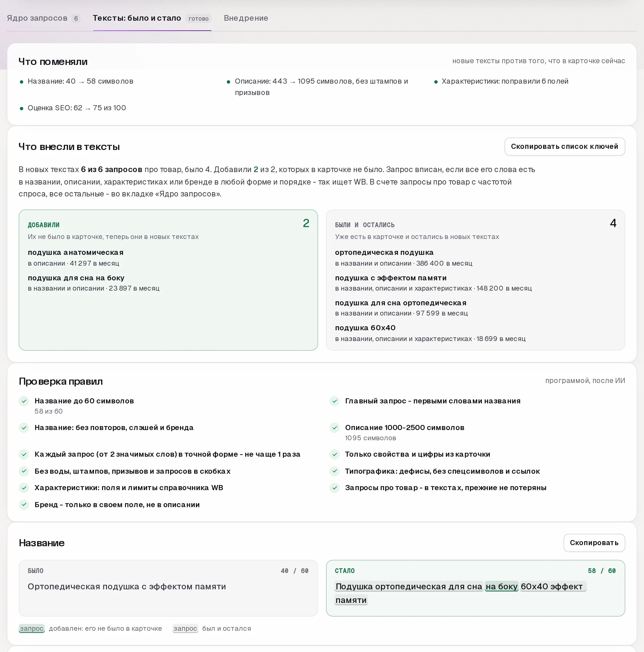
Task: Switch to the «Внедрение» tab
Action: tap(246, 18)
